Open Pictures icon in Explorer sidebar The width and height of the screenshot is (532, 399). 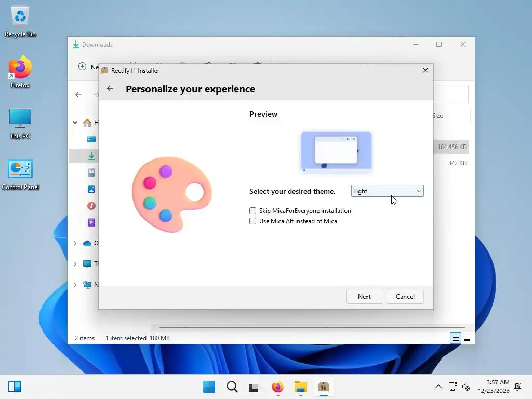coord(91,189)
